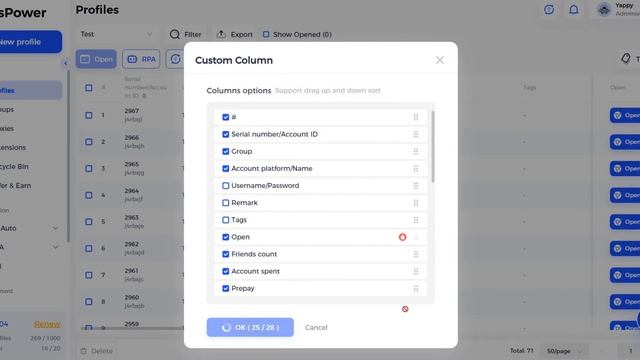
Task: Grab drag handle for Serial number/Account ID
Action: pyautogui.click(x=416, y=134)
